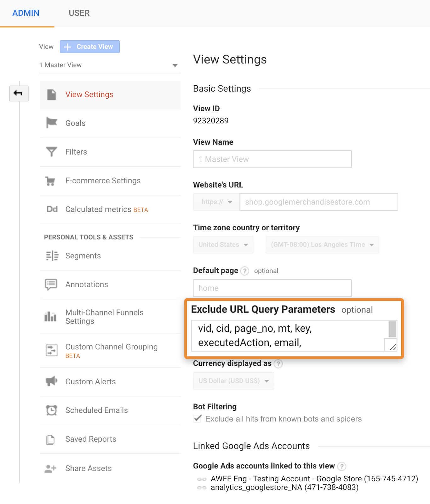The height and width of the screenshot is (504, 430).
Task: Open the Saved Reports link
Action: [91, 439]
